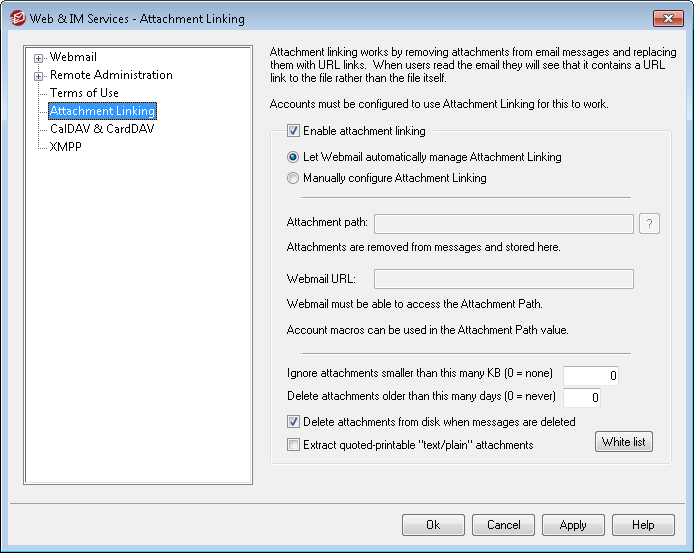Image resolution: width=694 pixels, height=553 pixels.
Task: Click the app icon in title bar
Action: (17, 18)
